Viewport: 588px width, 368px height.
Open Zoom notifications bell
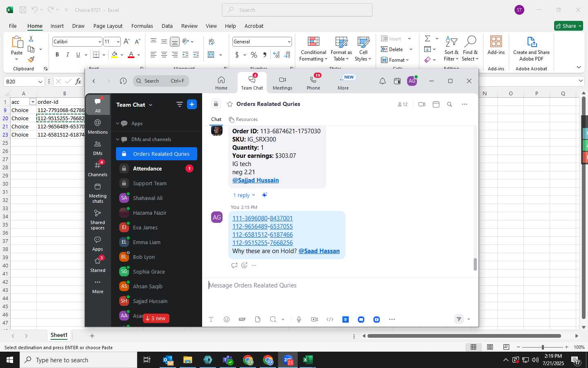tap(382, 81)
